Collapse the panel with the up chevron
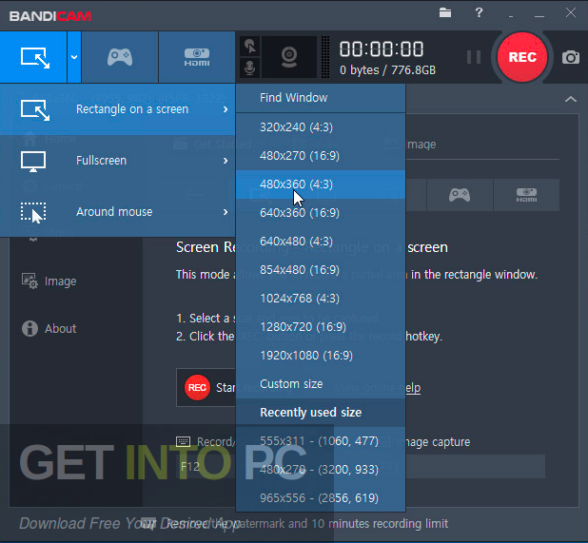The width and height of the screenshot is (588, 543). coord(570,99)
